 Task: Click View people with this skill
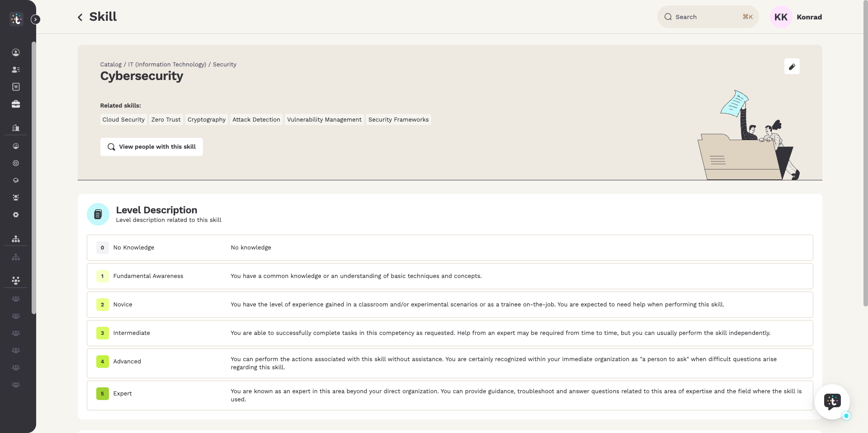[151, 147]
